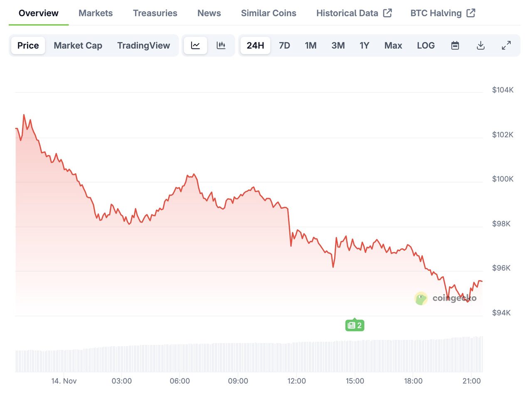Open the calendar date range picker

pyautogui.click(x=455, y=45)
